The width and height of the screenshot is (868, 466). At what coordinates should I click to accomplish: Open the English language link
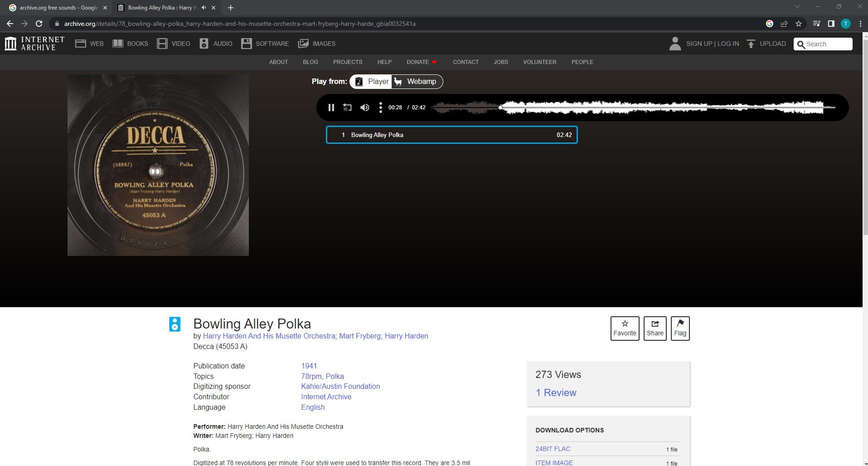(x=313, y=407)
